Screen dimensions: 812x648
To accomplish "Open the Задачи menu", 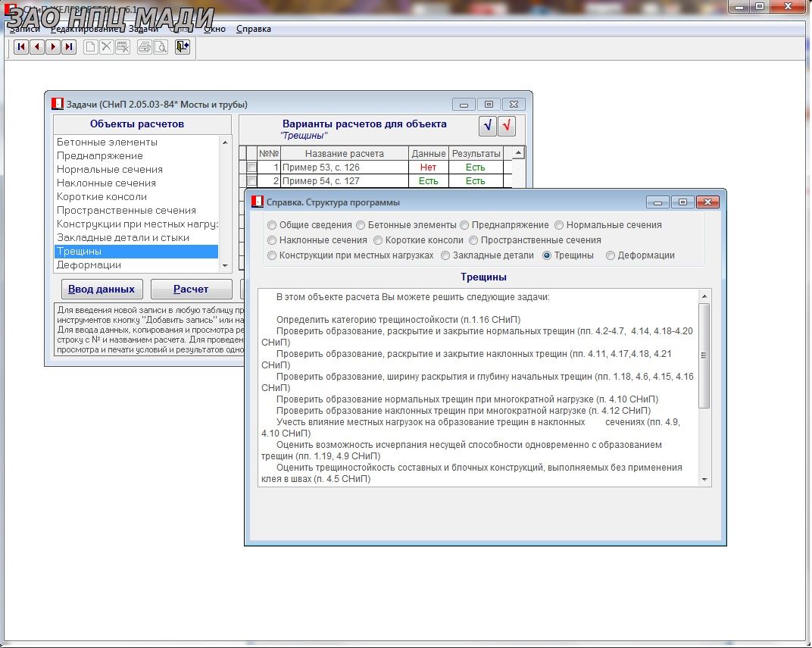I will point(143,29).
